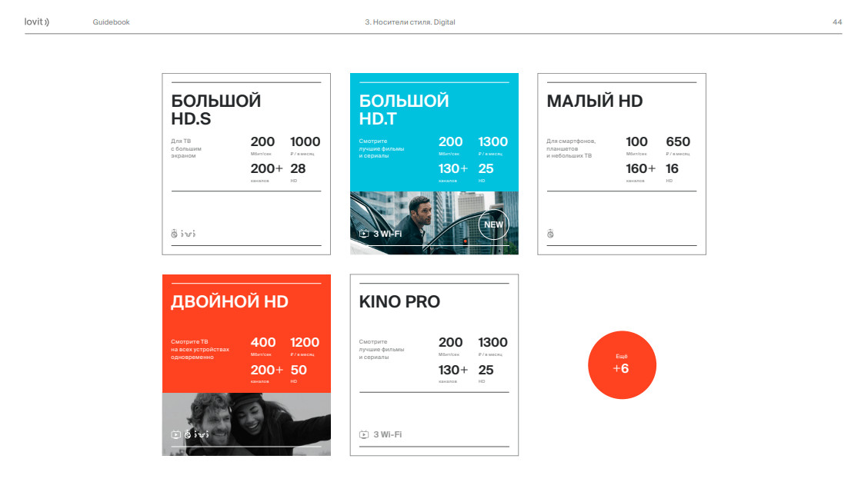Click speed 100 in МАЛЫЙ HD card
This screenshot has height=492, width=868.
(x=636, y=142)
